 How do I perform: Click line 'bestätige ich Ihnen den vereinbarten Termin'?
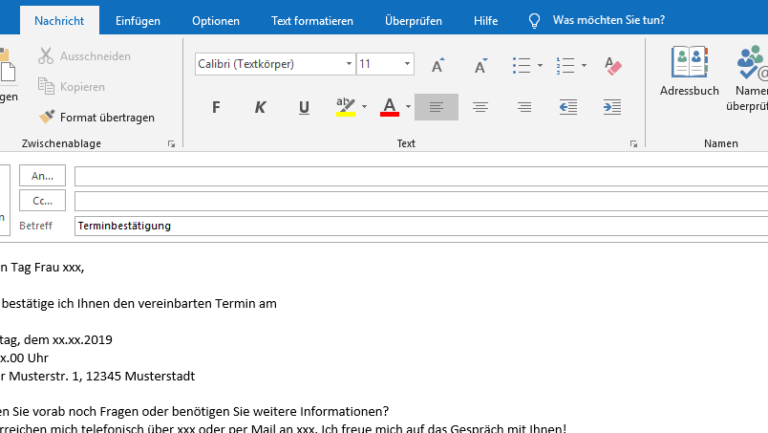pyautogui.click(x=129, y=304)
